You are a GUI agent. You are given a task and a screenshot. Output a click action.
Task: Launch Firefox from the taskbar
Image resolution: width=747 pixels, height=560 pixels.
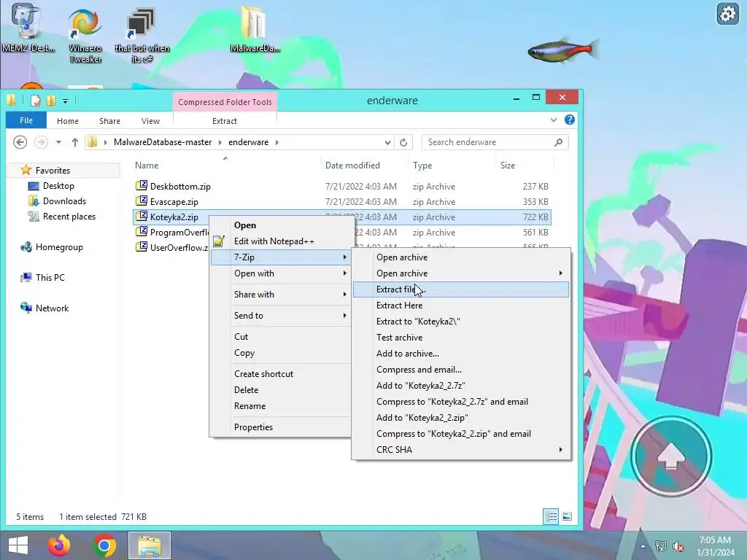tap(59, 545)
